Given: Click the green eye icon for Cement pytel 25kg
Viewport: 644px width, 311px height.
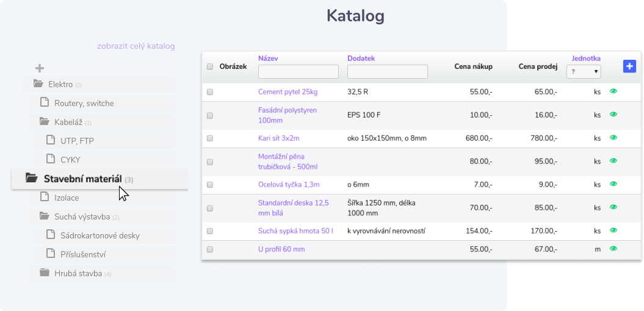Looking at the screenshot, I should pos(613,91).
